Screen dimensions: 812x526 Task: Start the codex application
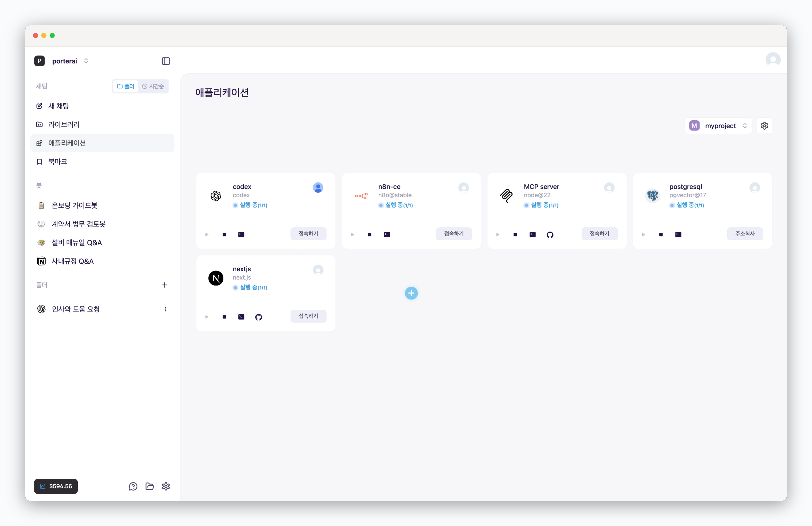click(x=207, y=235)
